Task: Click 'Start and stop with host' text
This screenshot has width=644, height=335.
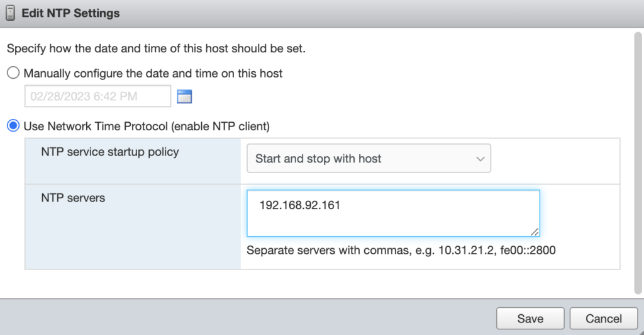Action: [318, 159]
